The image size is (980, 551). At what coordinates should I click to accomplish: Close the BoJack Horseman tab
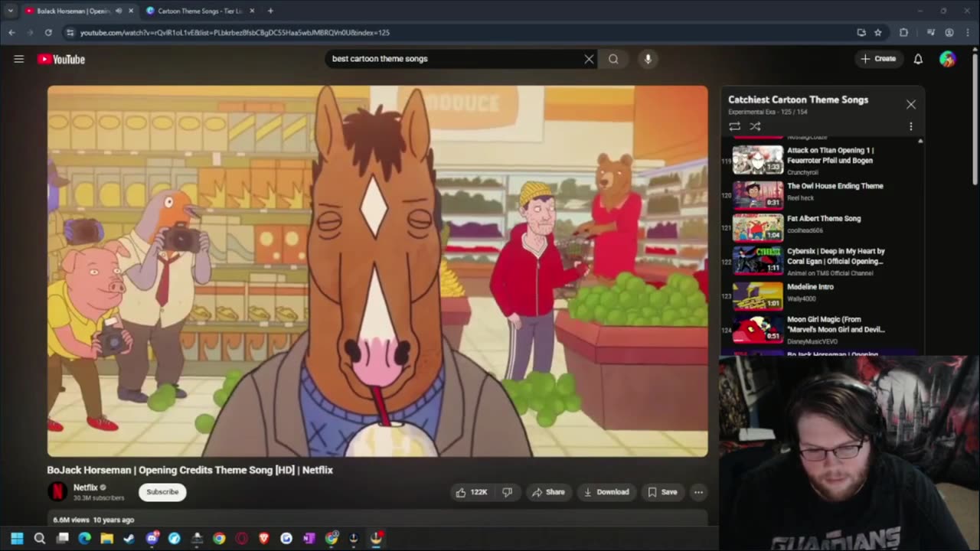pyautogui.click(x=131, y=11)
